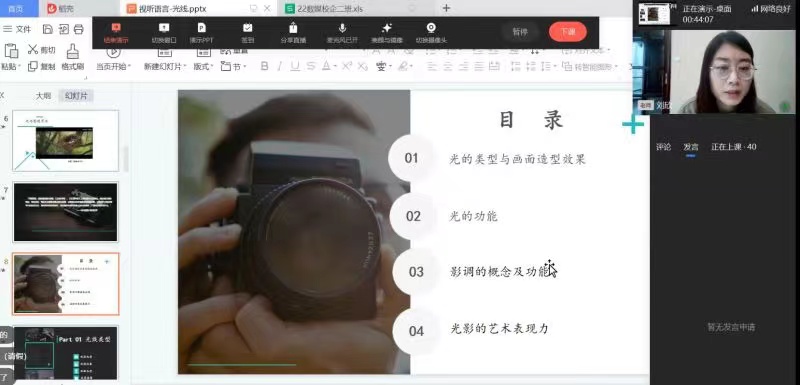Screen dimensions: 800x385
Task: Click the 暂停 (pause) button
Action: (520, 32)
